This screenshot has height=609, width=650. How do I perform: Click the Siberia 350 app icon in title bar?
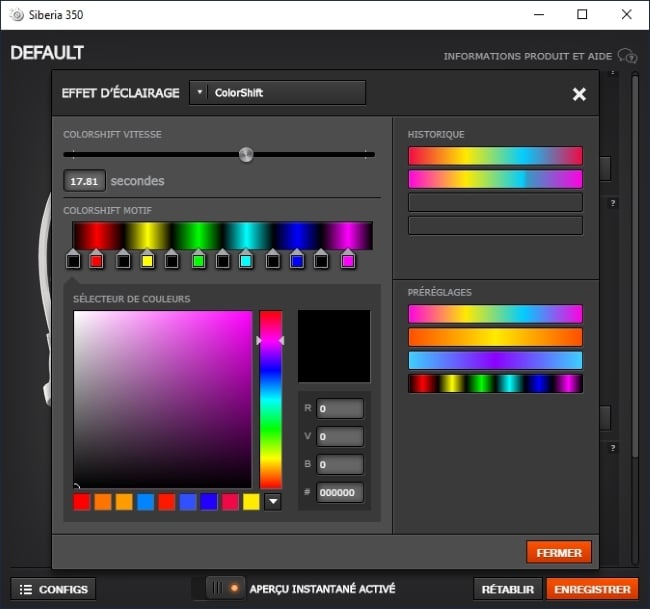pos(17,15)
